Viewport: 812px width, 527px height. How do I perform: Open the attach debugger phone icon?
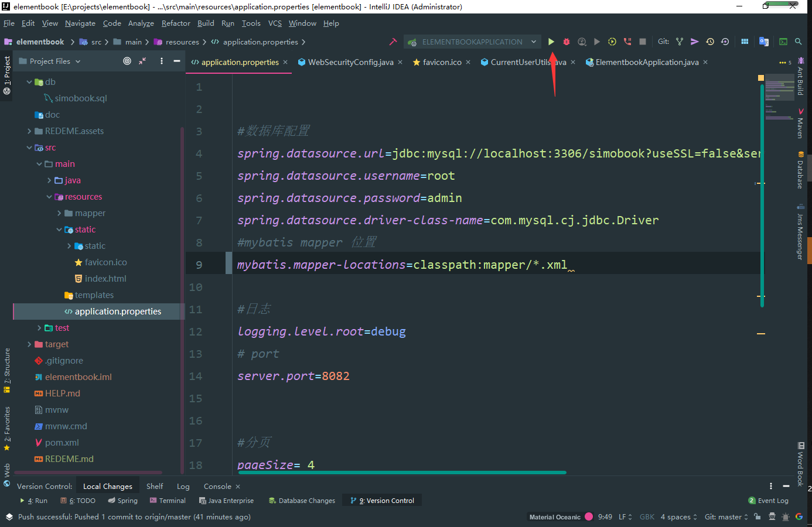pyautogui.click(x=627, y=42)
